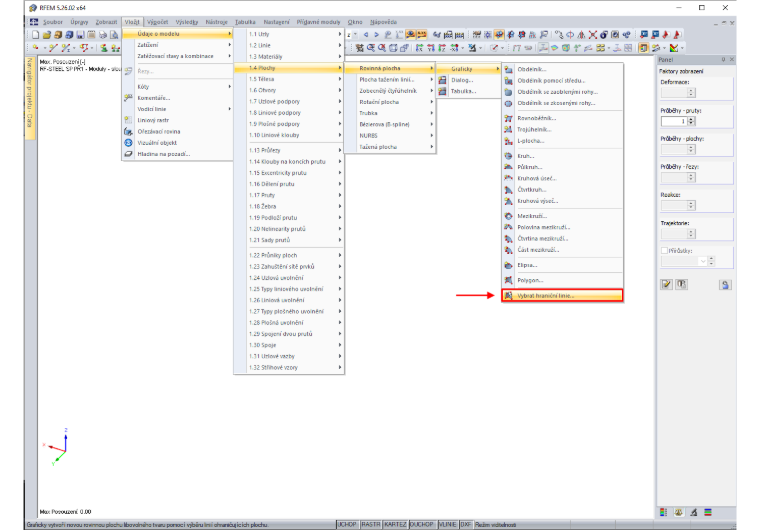The height and width of the screenshot is (530, 760).
Task: Toggle the Přírůstky checkbox
Action: pyautogui.click(x=665, y=251)
